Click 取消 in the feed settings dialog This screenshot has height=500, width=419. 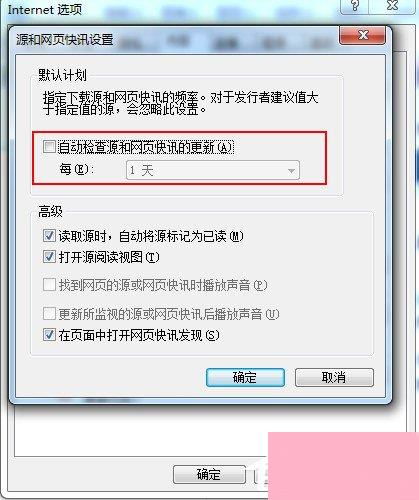334,377
